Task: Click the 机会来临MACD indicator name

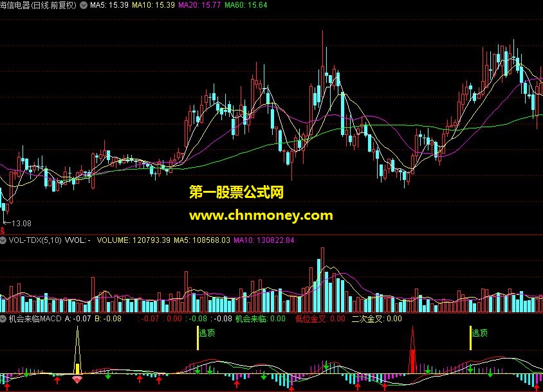Action: (x=35, y=319)
